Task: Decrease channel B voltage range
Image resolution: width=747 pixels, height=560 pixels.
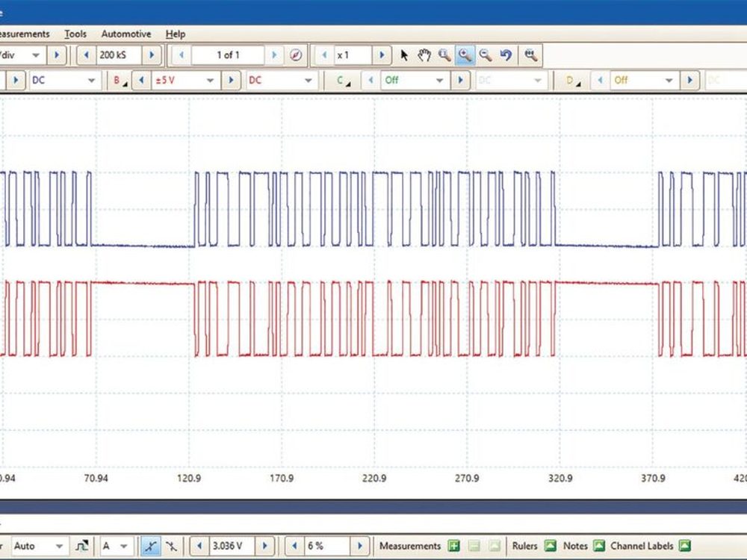Action: [x=141, y=81]
